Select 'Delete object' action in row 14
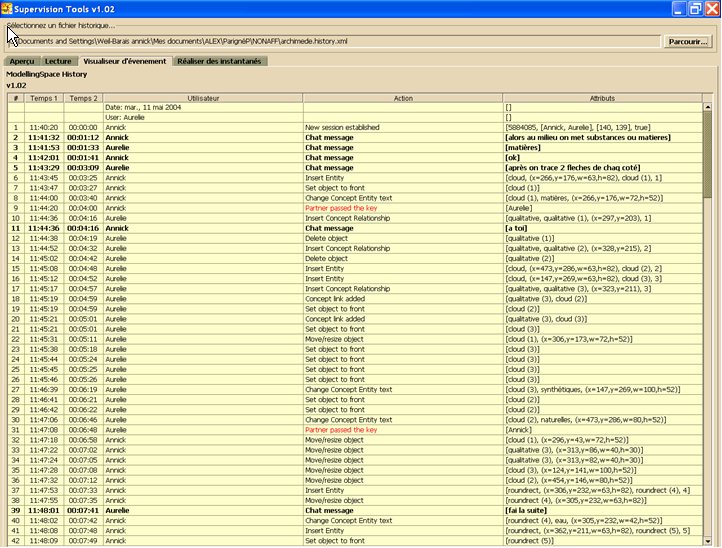Viewport: 722px width, 548px height. pos(403,259)
